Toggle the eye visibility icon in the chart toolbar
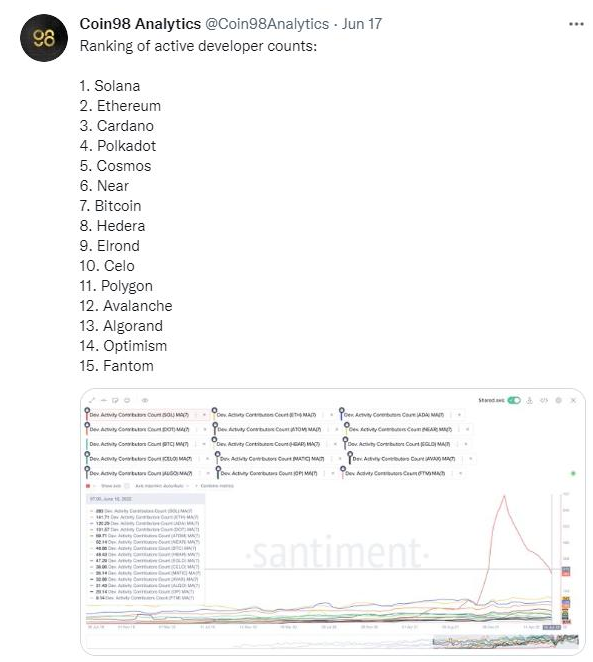The width and height of the screenshot is (593, 662). click(x=145, y=400)
